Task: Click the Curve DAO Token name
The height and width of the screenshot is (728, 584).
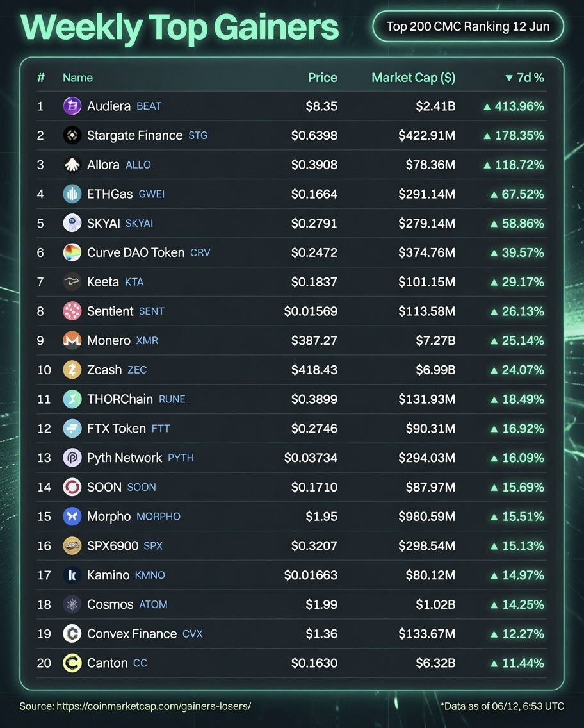Action: 136,252
